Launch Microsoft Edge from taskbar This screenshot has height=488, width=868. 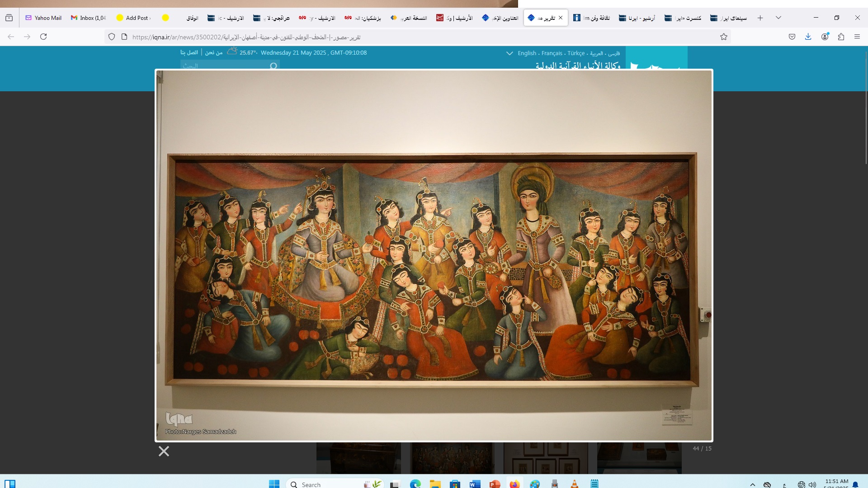click(415, 484)
